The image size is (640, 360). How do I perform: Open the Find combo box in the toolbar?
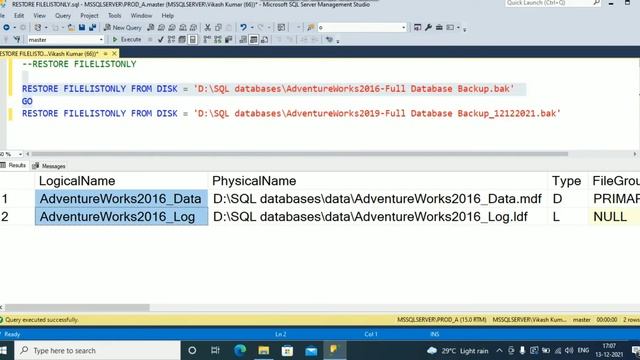(x=362, y=27)
